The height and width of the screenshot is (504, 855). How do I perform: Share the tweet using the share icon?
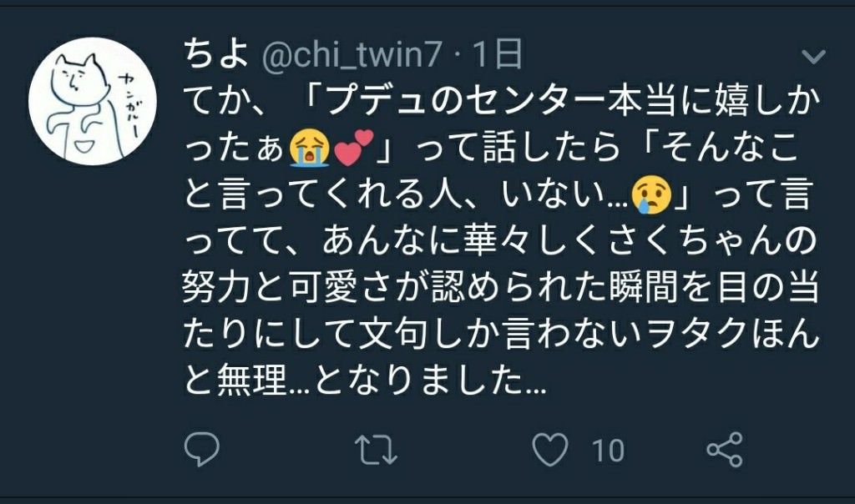725,450
